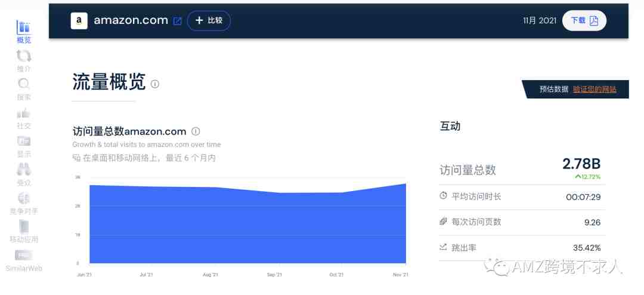
Task: Open the SimilarWeb PRO sidebar icon
Action: [x=24, y=255]
